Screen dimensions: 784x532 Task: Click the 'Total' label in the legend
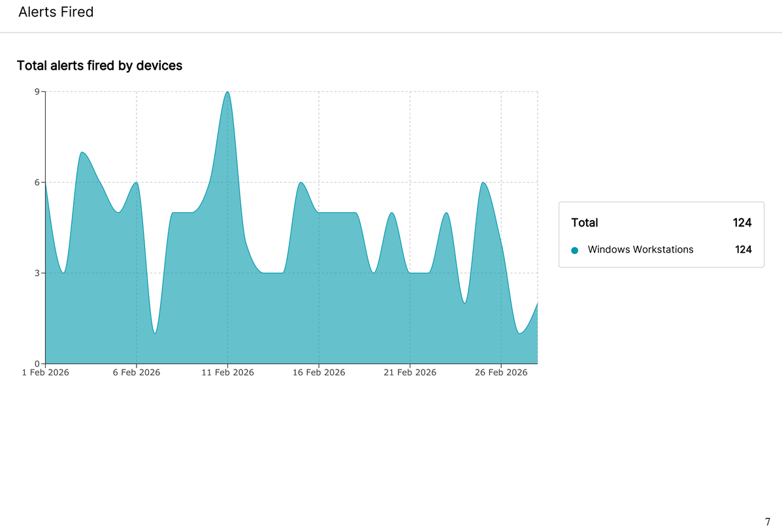585,223
